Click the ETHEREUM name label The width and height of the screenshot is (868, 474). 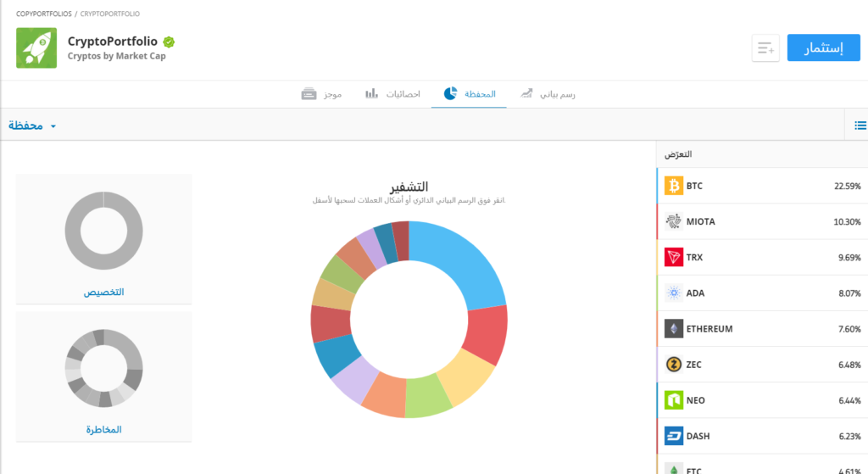click(x=709, y=329)
